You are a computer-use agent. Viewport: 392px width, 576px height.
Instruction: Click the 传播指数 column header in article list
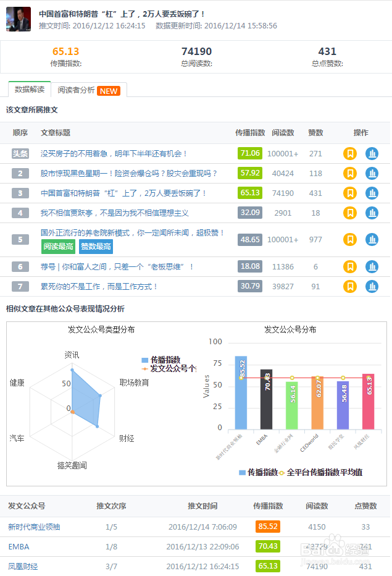(250, 133)
